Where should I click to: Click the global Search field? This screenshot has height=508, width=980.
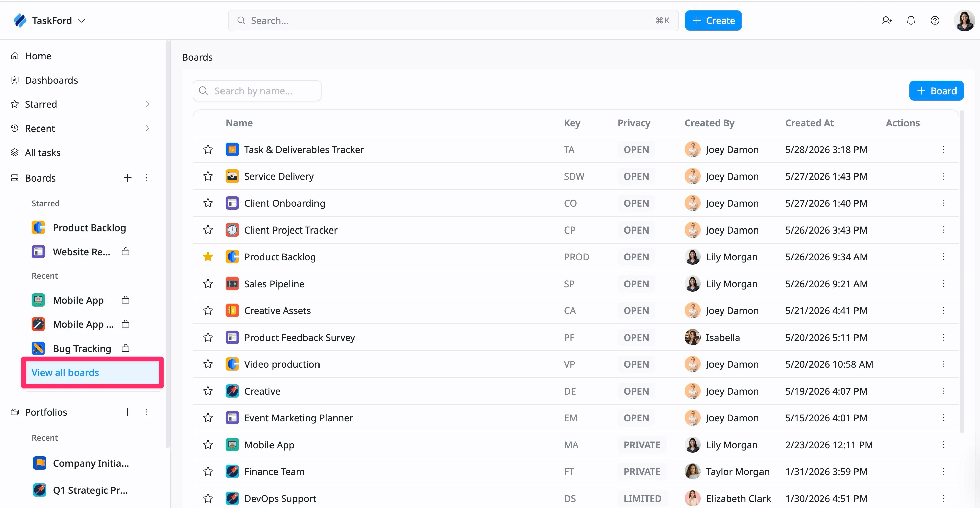pyautogui.click(x=453, y=20)
